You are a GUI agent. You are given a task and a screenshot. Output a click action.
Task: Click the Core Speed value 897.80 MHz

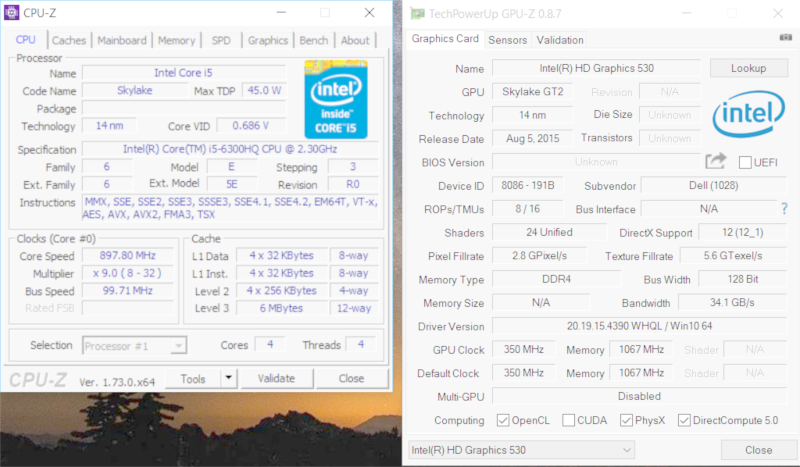128,256
